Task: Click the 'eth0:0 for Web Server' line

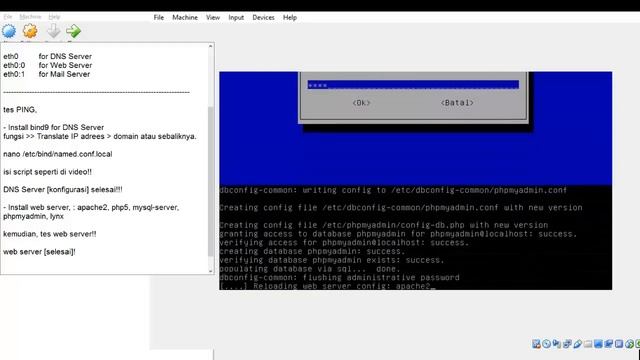Action: coord(48,65)
